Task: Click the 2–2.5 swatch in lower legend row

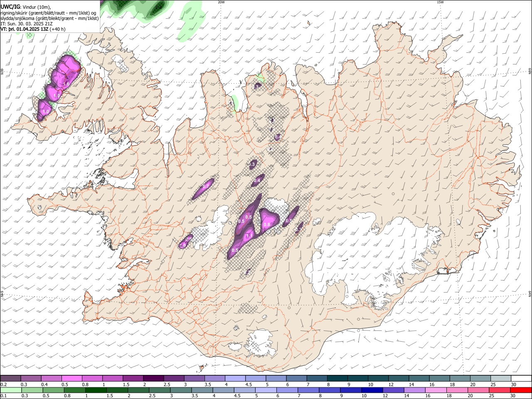Action: [x=138, y=390]
